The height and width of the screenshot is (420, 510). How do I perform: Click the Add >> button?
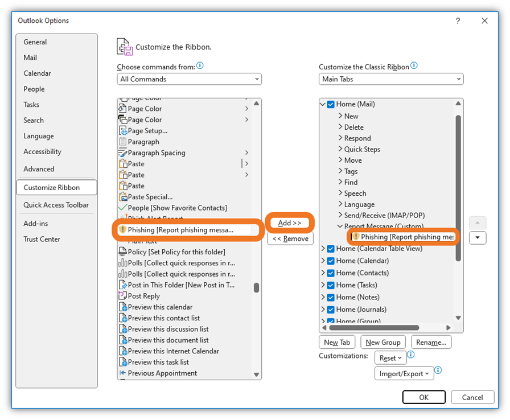pos(290,223)
